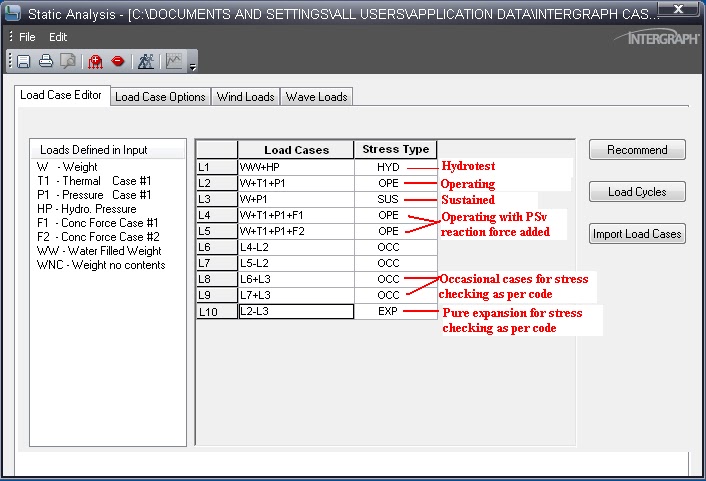Screen dimensions: 706x481
Task: Click the Recommend button
Action: tap(637, 150)
